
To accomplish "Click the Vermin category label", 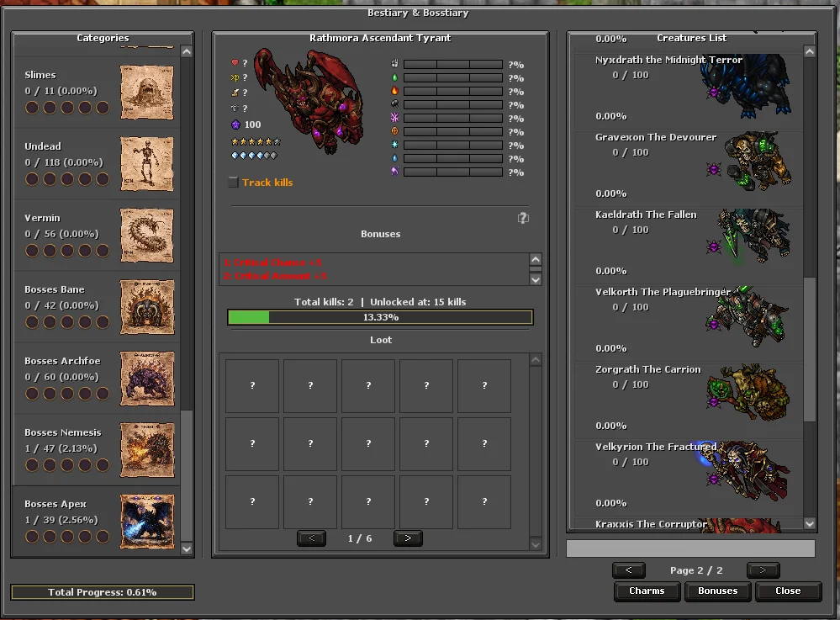I will point(42,218).
